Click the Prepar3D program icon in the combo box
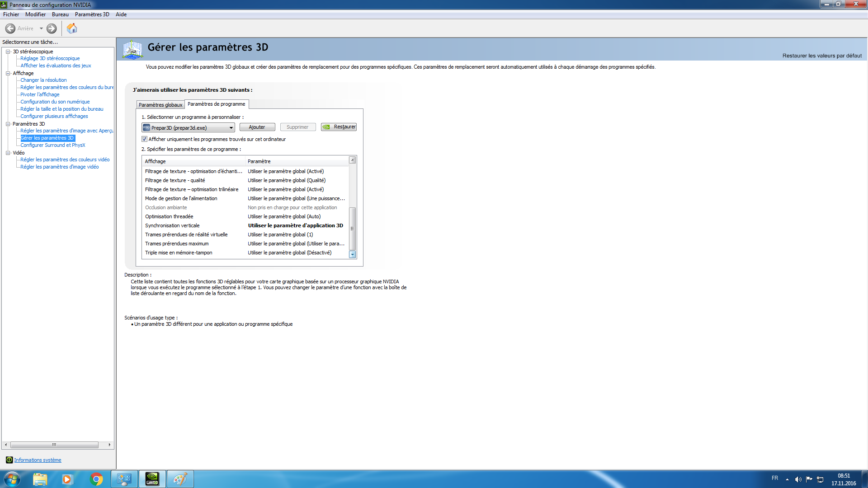 coord(146,128)
